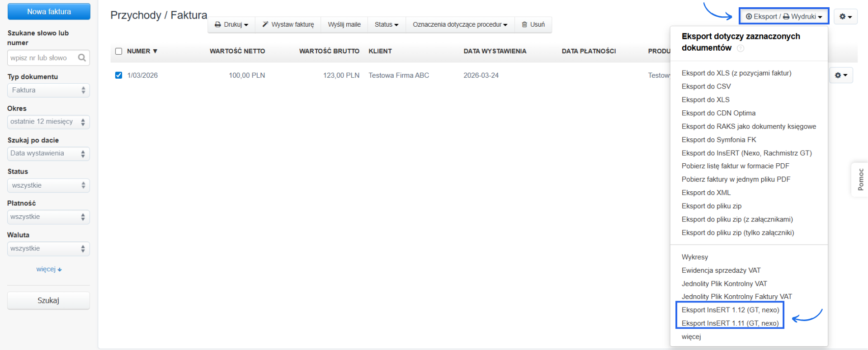Select Ewidencja sprzedaży VAT
868x350 pixels.
721,270
